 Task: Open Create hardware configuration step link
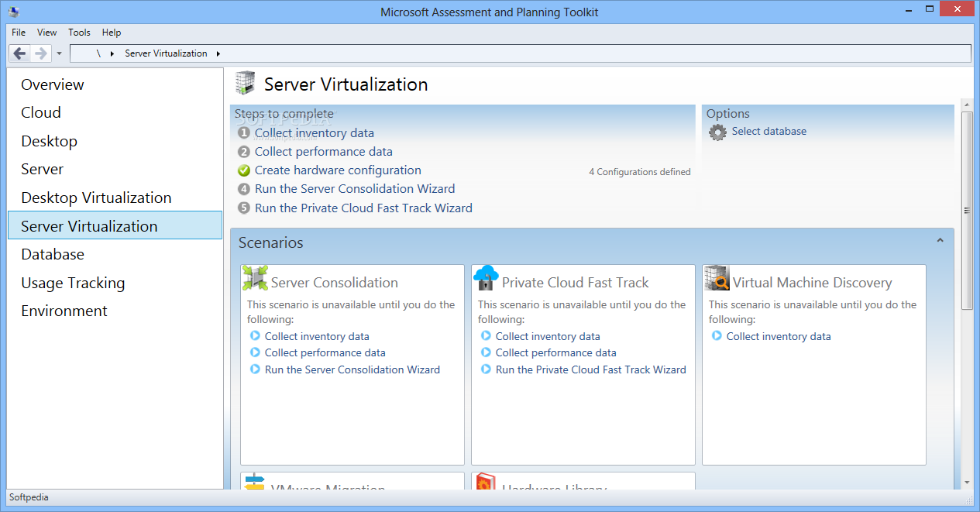[x=338, y=170]
